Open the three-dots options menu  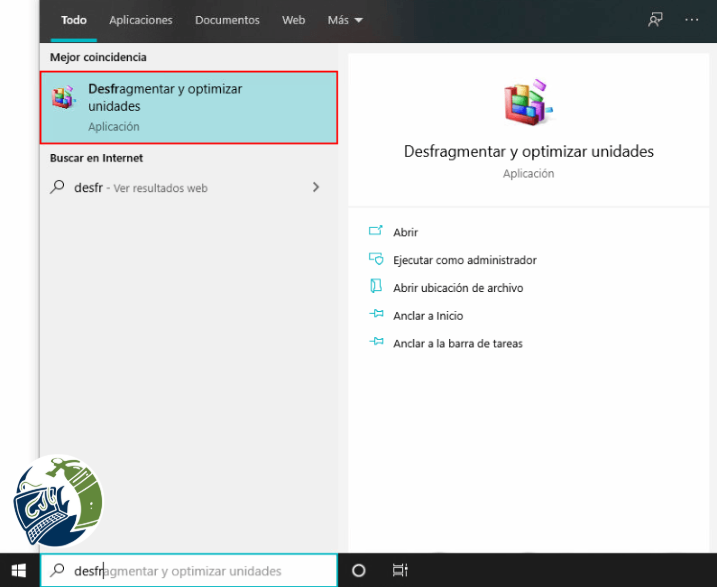click(691, 20)
